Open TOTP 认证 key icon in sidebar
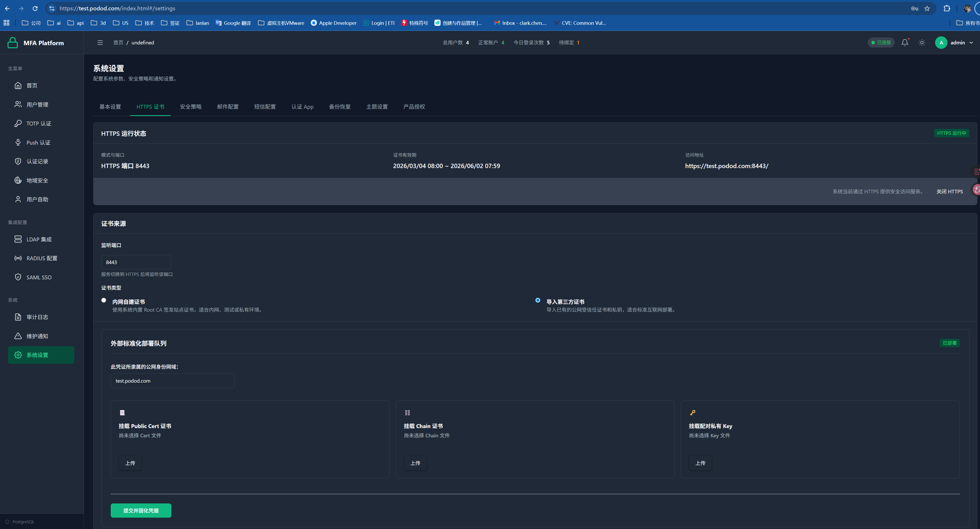 (x=18, y=123)
